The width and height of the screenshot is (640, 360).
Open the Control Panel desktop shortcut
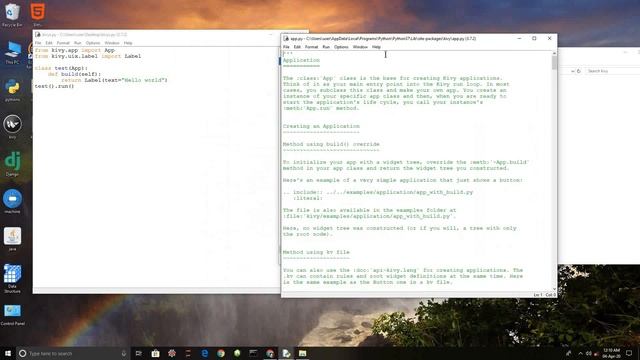[x=12, y=315]
